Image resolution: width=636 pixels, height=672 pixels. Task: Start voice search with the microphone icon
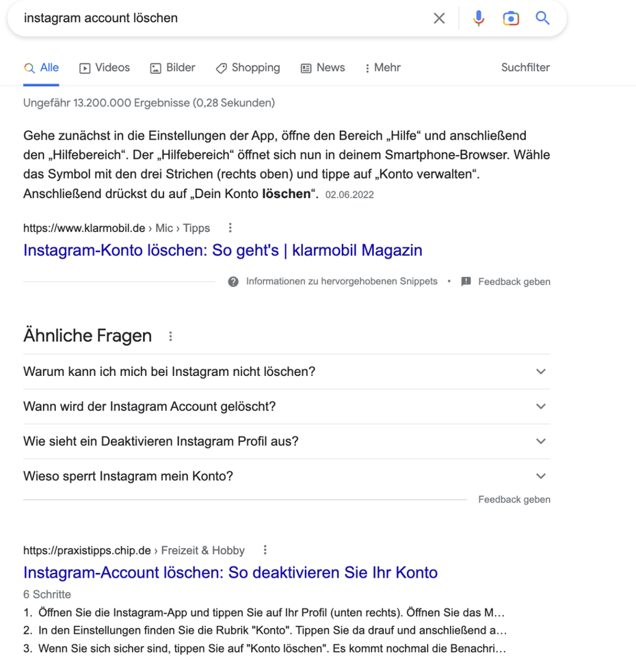[x=479, y=18]
